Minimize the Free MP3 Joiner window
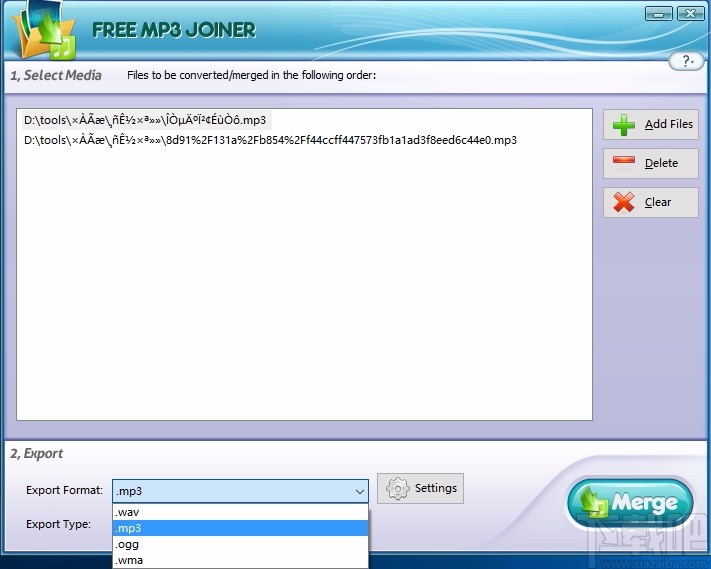This screenshot has width=711, height=569. (x=659, y=14)
